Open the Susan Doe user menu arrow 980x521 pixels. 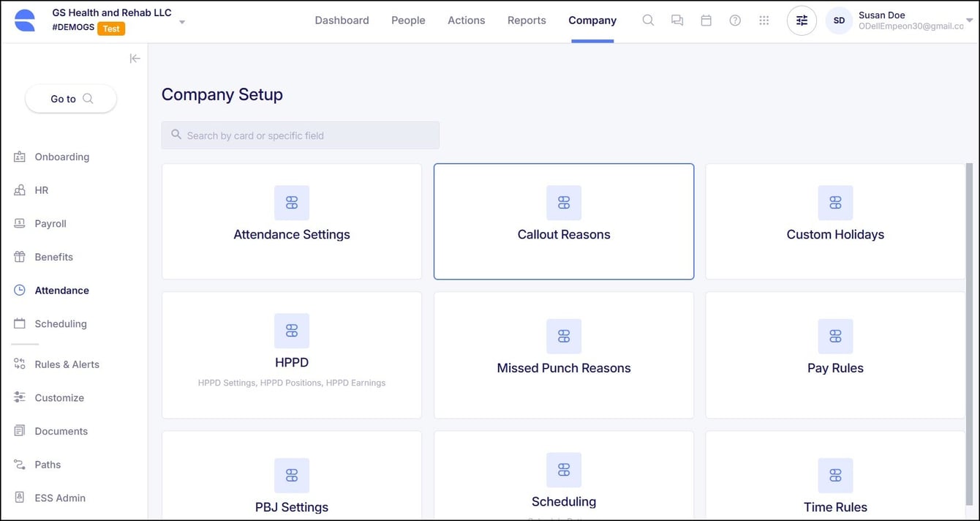point(970,20)
